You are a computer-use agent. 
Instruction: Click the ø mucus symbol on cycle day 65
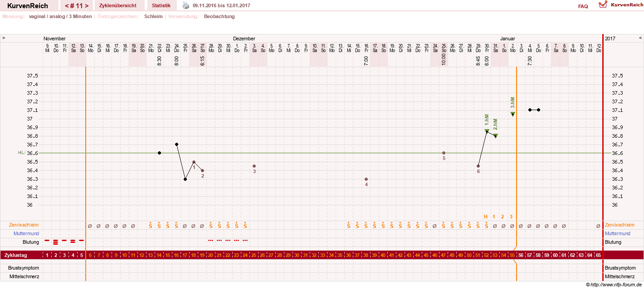coord(598,226)
